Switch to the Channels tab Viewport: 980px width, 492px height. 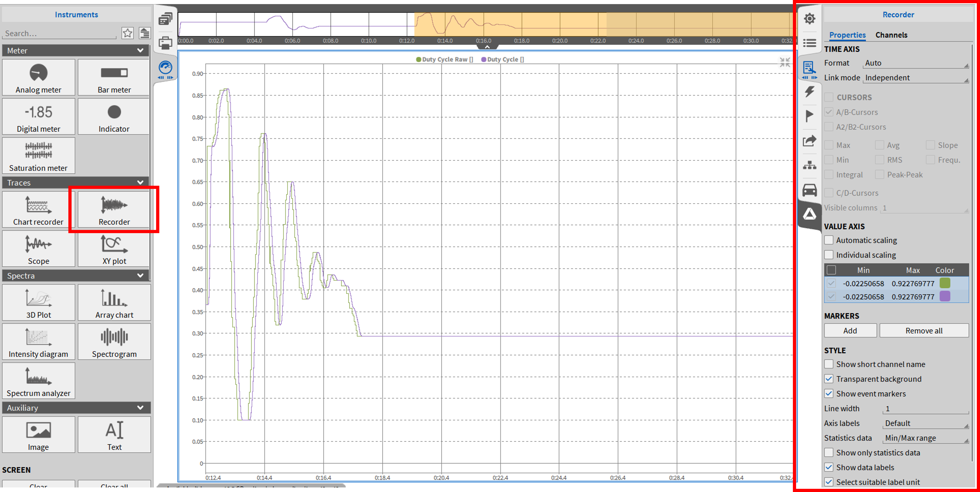pos(891,35)
